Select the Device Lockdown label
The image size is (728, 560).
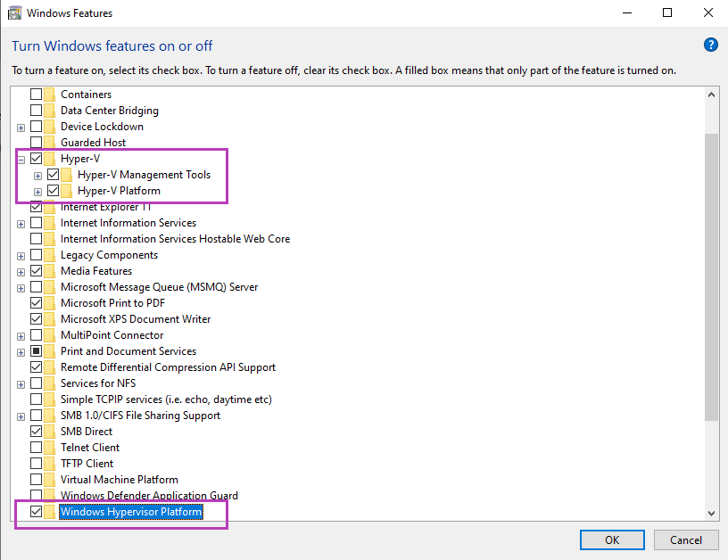click(x=102, y=127)
